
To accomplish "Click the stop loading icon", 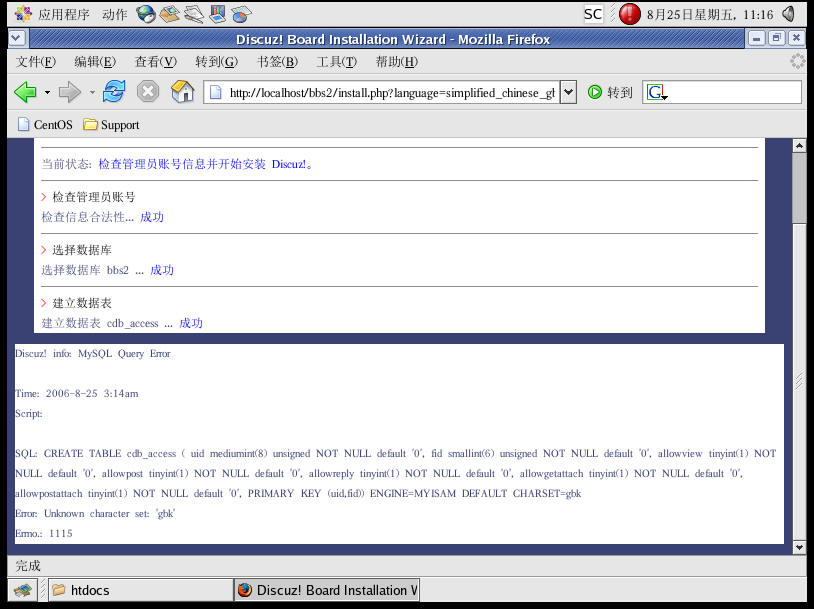I will click(148, 92).
